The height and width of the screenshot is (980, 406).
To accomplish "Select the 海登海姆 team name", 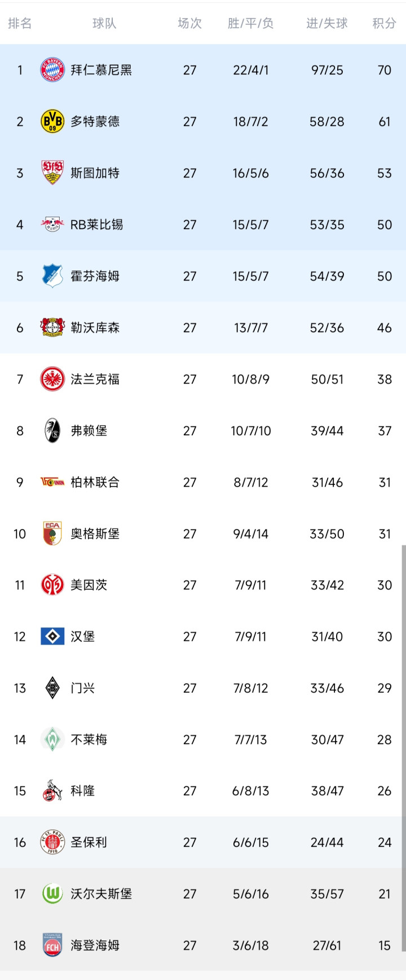I will click(x=95, y=946).
